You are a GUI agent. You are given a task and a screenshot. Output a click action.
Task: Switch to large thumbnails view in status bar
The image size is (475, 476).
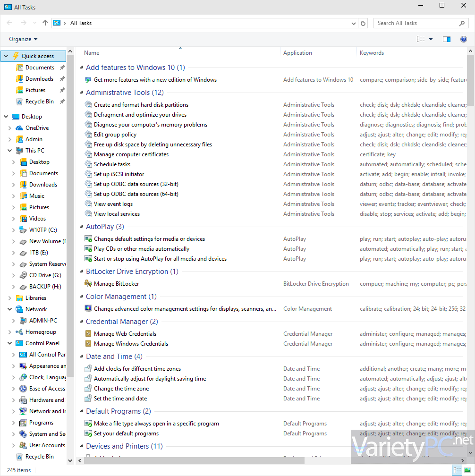(x=467, y=470)
